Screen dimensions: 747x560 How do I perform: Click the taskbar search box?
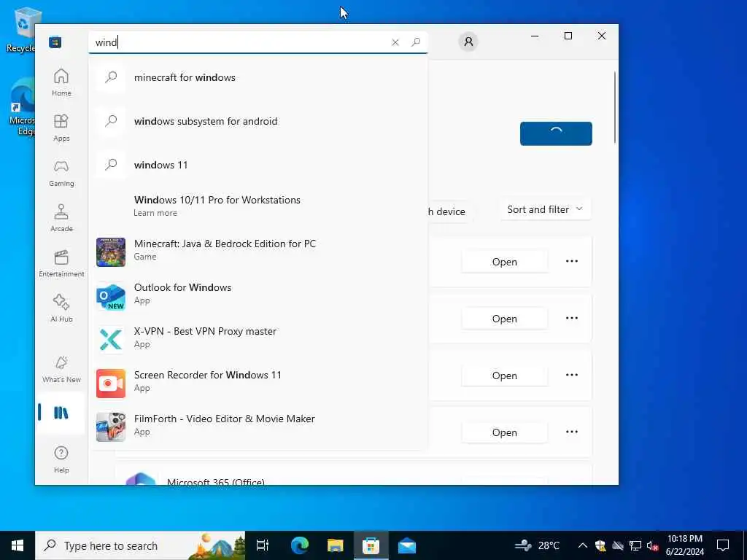140,545
